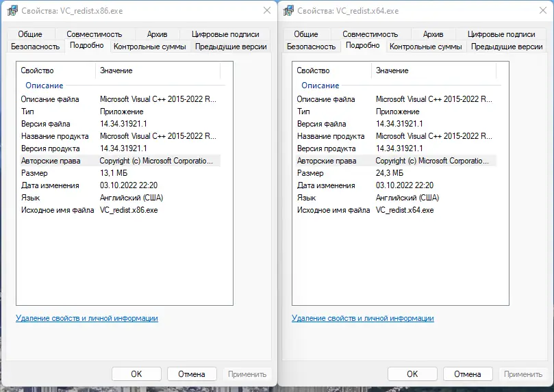Image resolution: width=554 pixels, height=392 pixels.
Task: Select Безопасность tab in x64 window
Action: 311,47
